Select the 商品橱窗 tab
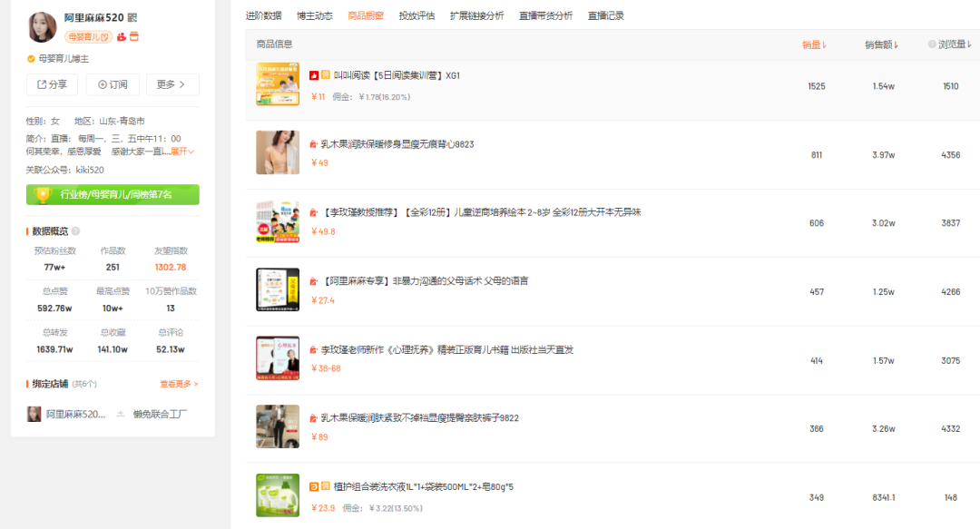 [x=366, y=15]
